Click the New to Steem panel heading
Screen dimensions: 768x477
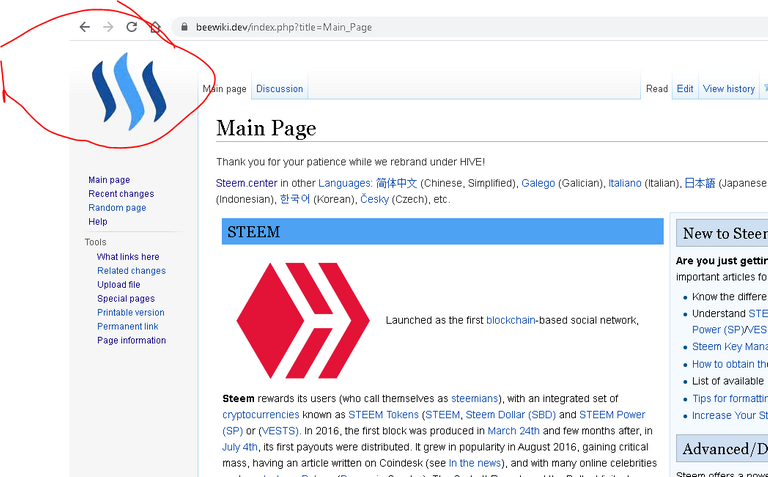point(725,233)
